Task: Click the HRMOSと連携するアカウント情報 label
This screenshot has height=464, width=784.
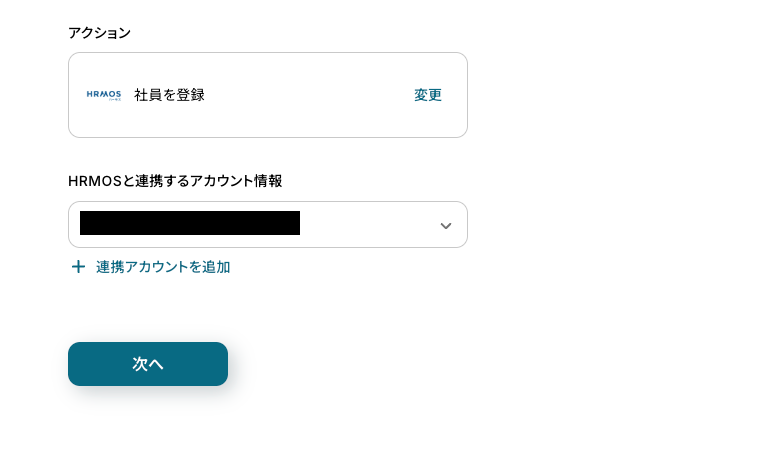Action: [175, 181]
